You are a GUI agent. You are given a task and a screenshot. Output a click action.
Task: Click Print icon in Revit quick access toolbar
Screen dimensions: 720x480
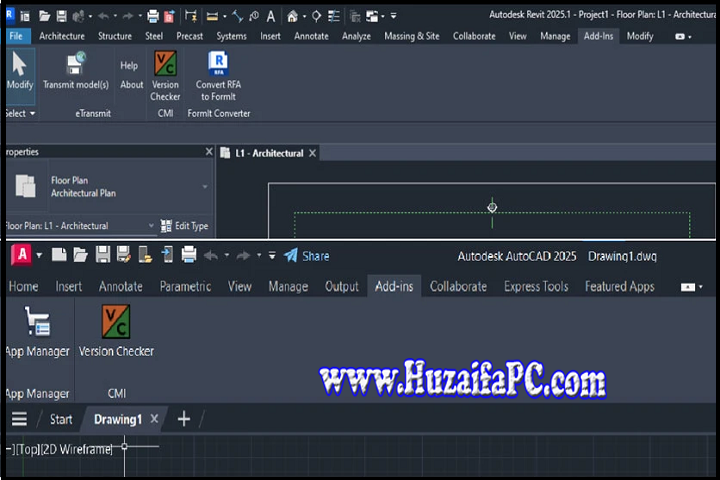tap(153, 17)
